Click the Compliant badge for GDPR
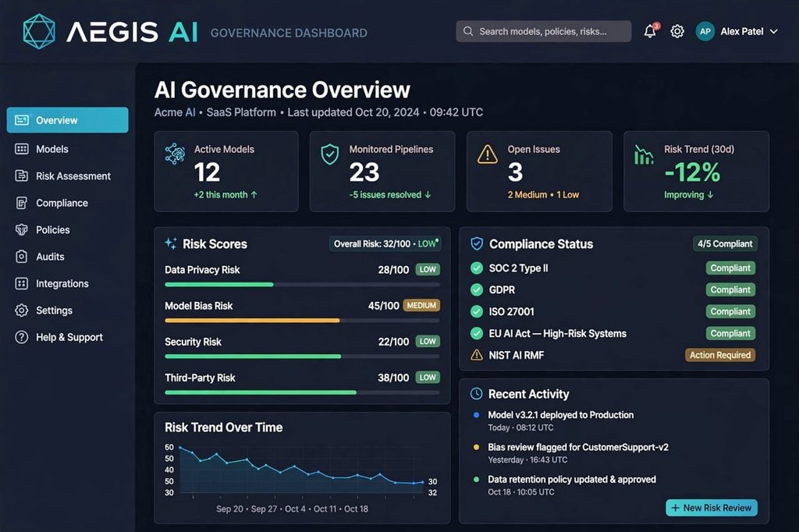The image size is (799, 532). pyautogui.click(x=730, y=289)
